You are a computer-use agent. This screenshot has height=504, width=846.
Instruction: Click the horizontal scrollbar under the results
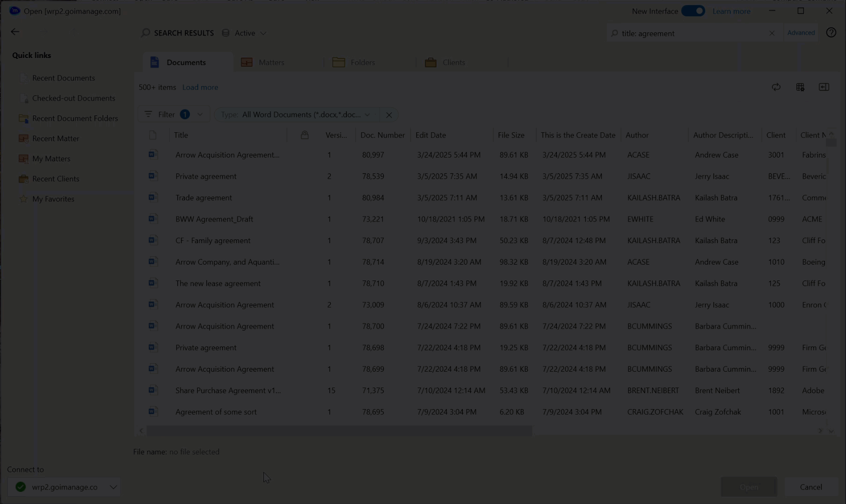pyautogui.click(x=339, y=431)
